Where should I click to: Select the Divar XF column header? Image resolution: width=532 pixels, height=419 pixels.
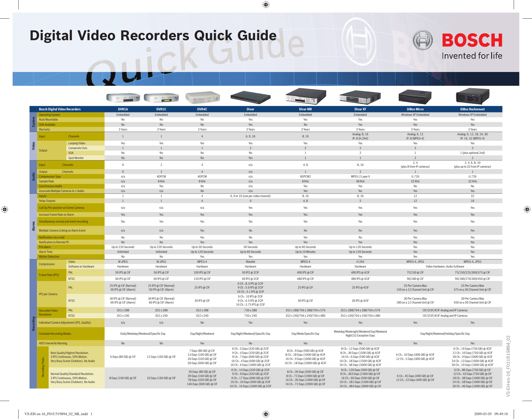pyautogui.click(x=360, y=109)
